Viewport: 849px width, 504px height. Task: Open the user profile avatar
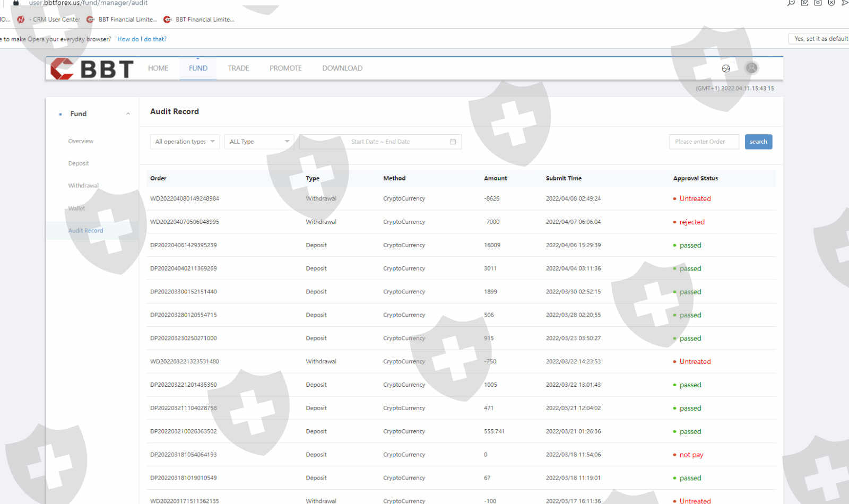click(751, 68)
